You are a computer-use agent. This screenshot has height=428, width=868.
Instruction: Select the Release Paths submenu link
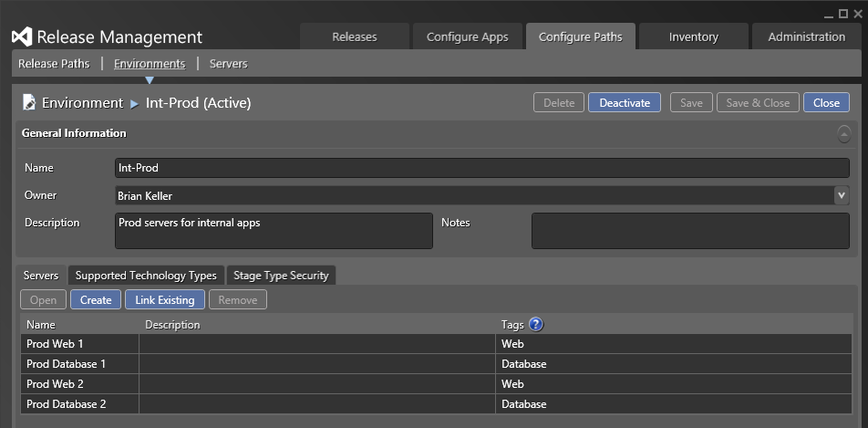coord(54,64)
